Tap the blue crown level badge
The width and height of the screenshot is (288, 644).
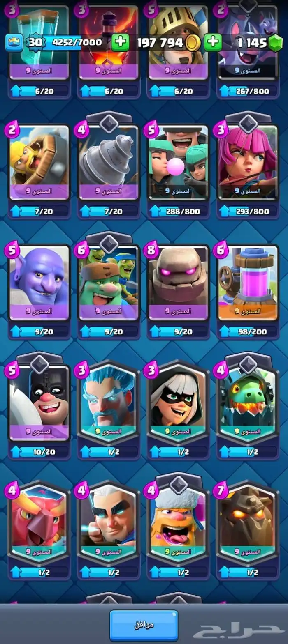(14, 42)
